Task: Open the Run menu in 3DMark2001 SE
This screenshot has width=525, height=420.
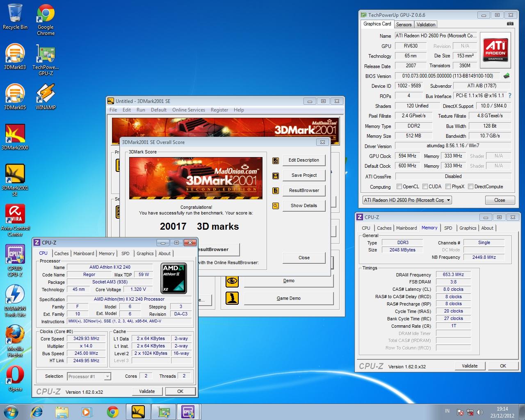Action: coord(141,110)
